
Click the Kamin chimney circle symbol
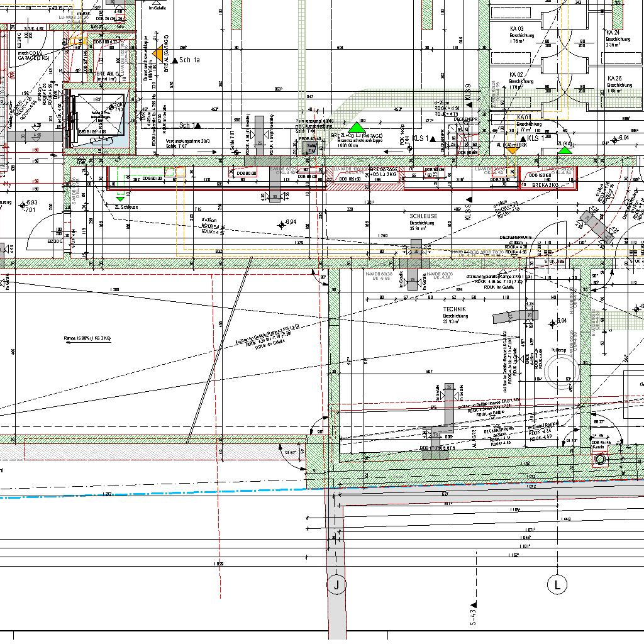[600, 458]
